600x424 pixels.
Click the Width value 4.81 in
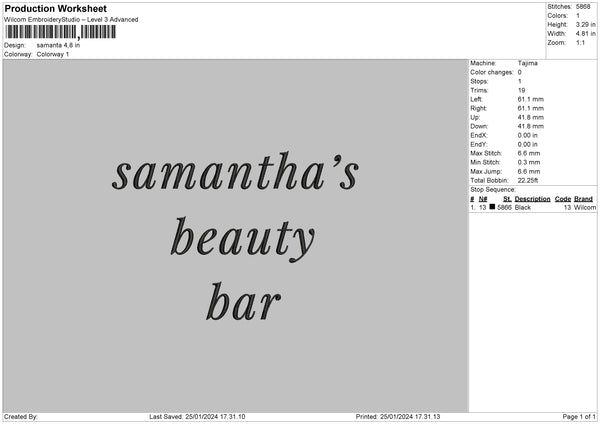585,34
